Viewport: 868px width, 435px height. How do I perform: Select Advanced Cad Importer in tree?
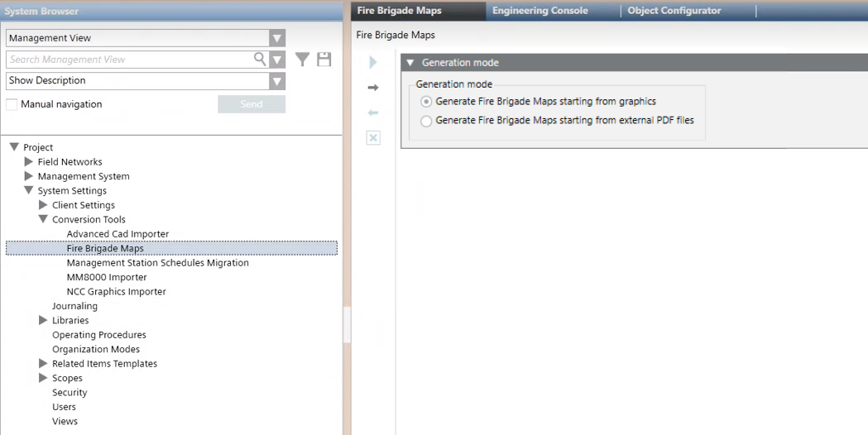(117, 234)
